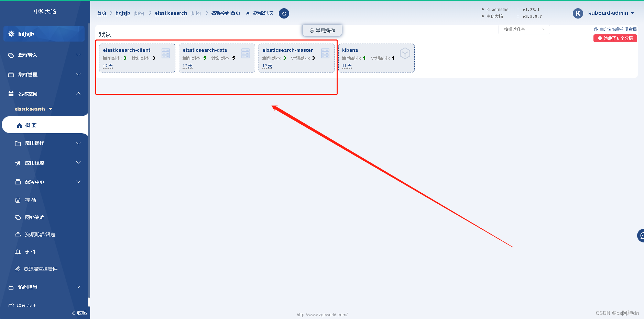Click 切换 next to elasticsearch breadcrumb

[196, 13]
